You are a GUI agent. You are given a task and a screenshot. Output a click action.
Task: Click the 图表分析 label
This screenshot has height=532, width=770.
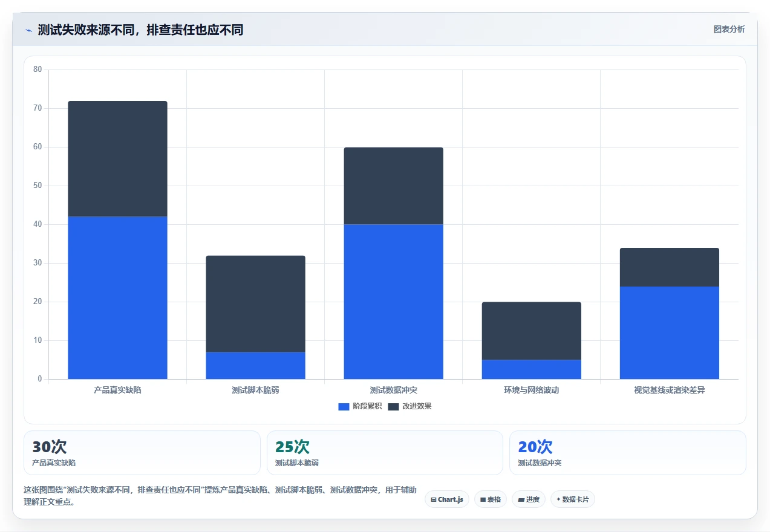point(729,29)
